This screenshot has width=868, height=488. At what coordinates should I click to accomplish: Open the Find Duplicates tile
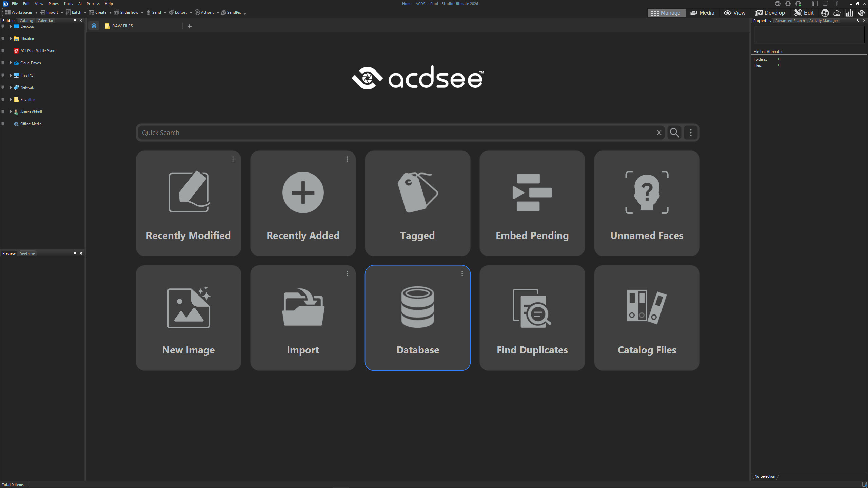pos(532,318)
